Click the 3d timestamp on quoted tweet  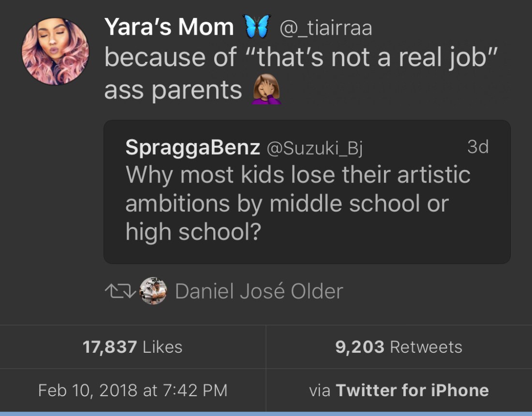[x=478, y=147]
